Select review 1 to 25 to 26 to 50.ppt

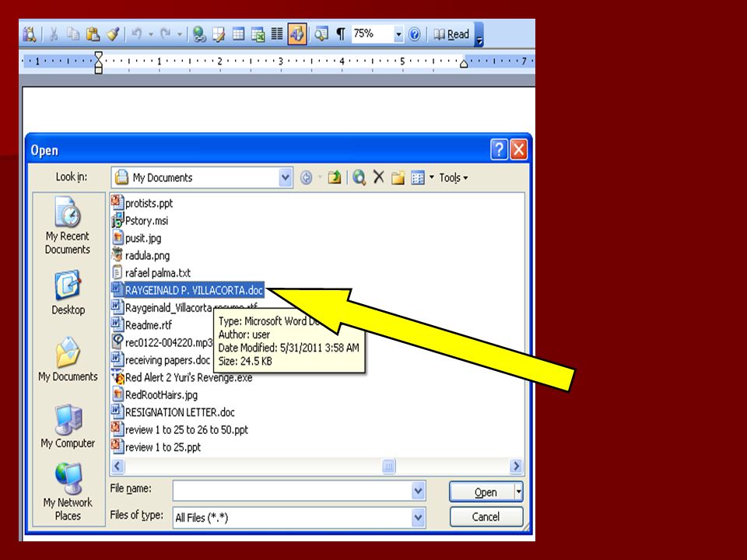180,429
